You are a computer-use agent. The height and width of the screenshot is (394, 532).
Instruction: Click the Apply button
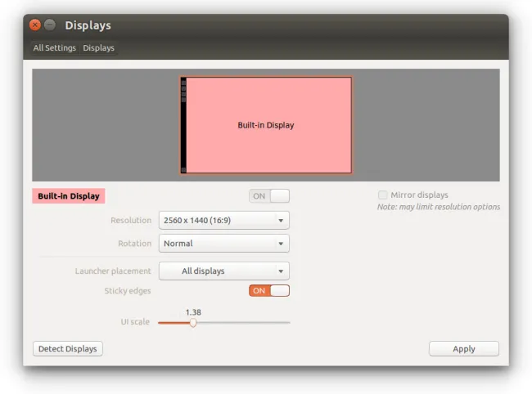pyautogui.click(x=463, y=349)
